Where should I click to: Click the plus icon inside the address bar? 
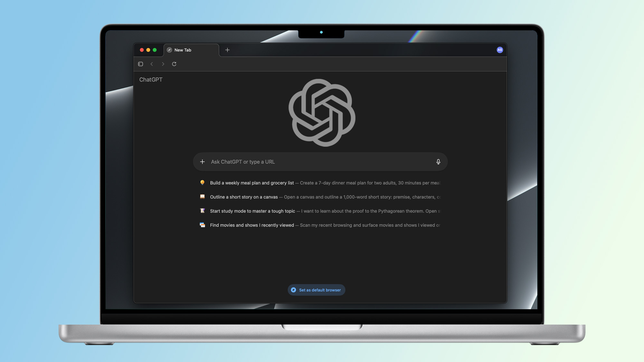(x=202, y=162)
